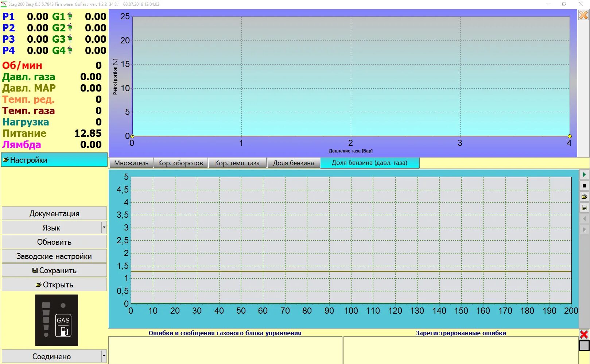The width and height of the screenshot is (590, 364).
Task: Step oscilloscope back with left arrow
Action: click(584, 218)
